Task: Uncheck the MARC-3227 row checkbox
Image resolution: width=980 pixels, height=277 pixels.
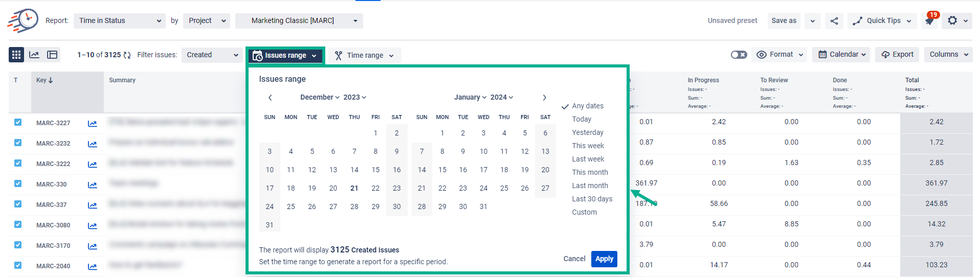Action: click(x=18, y=122)
